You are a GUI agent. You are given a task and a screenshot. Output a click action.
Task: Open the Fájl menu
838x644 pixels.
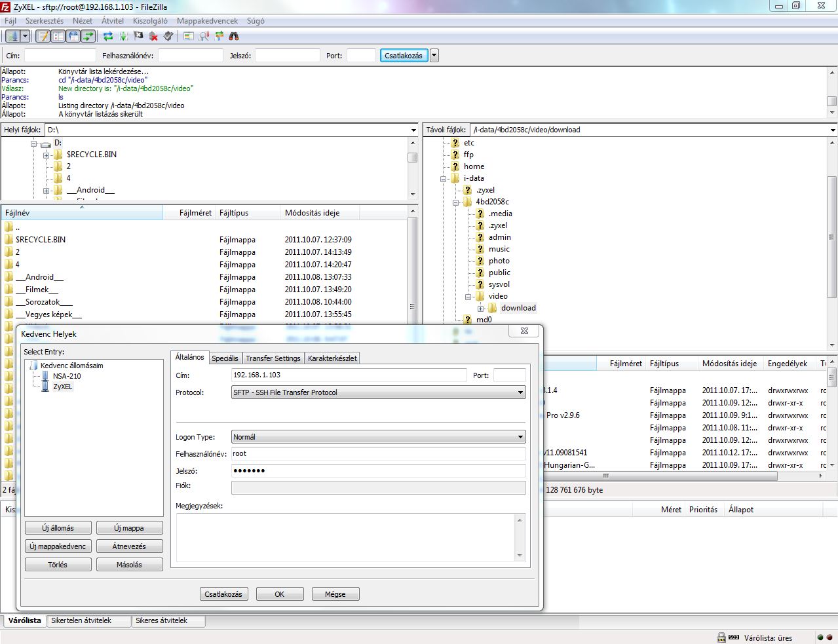(10, 21)
